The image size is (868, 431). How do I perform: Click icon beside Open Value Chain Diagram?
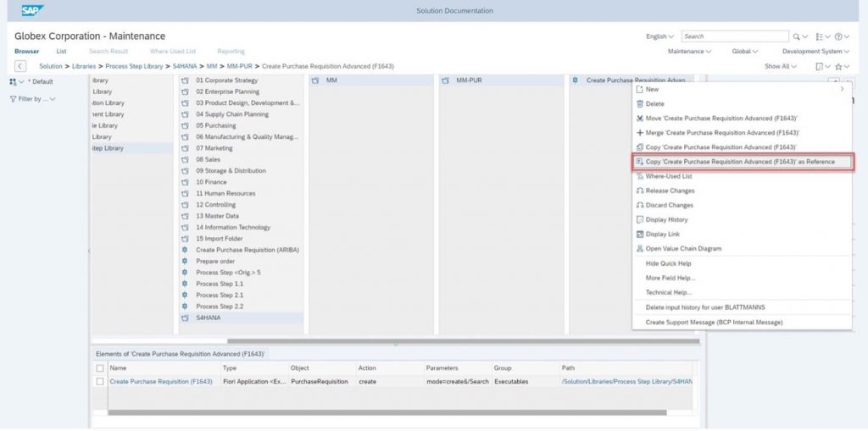click(x=640, y=249)
